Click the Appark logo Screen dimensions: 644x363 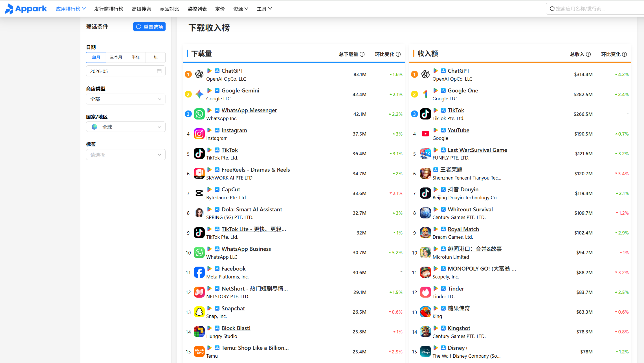click(x=26, y=9)
